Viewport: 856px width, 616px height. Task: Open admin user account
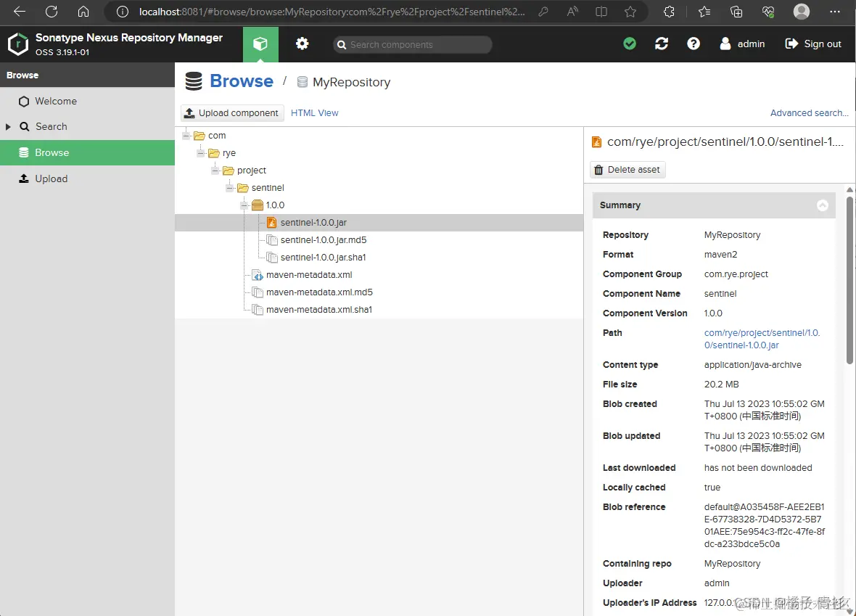(742, 44)
